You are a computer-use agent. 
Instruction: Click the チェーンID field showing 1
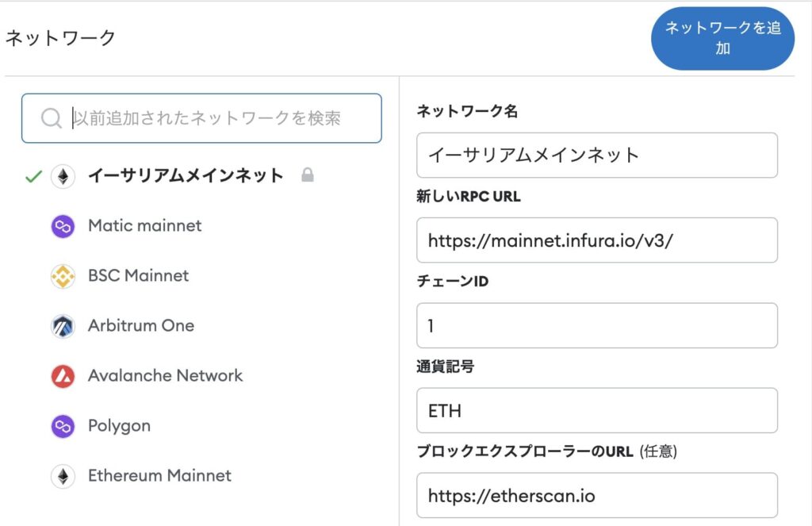pos(597,325)
